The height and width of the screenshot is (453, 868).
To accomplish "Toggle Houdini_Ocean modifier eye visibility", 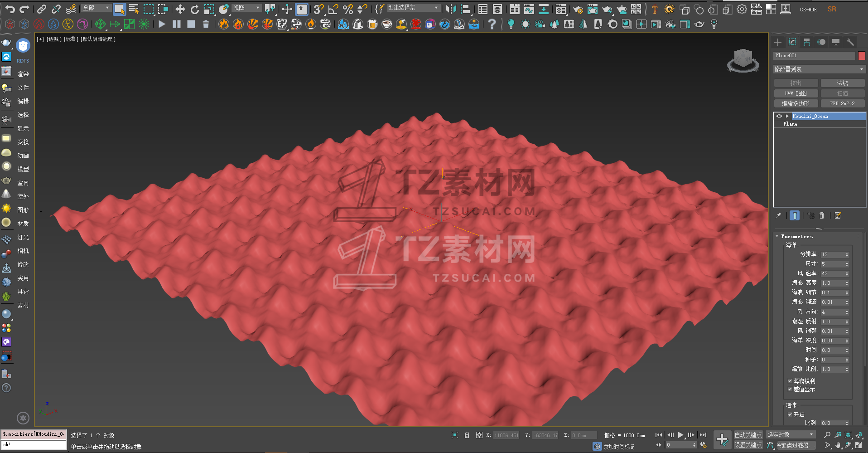I will [x=779, y=117].
